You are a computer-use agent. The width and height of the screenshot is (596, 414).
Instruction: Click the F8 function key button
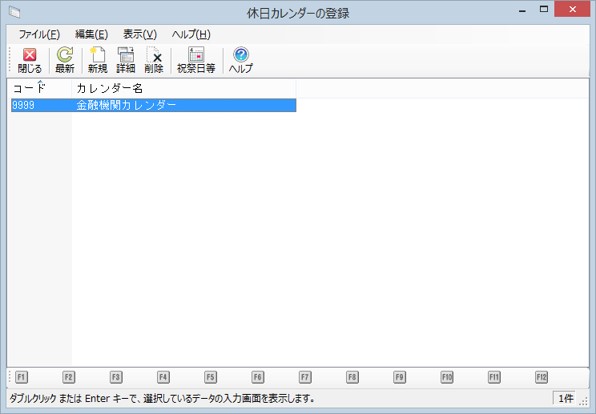click(x=352, y=377)
